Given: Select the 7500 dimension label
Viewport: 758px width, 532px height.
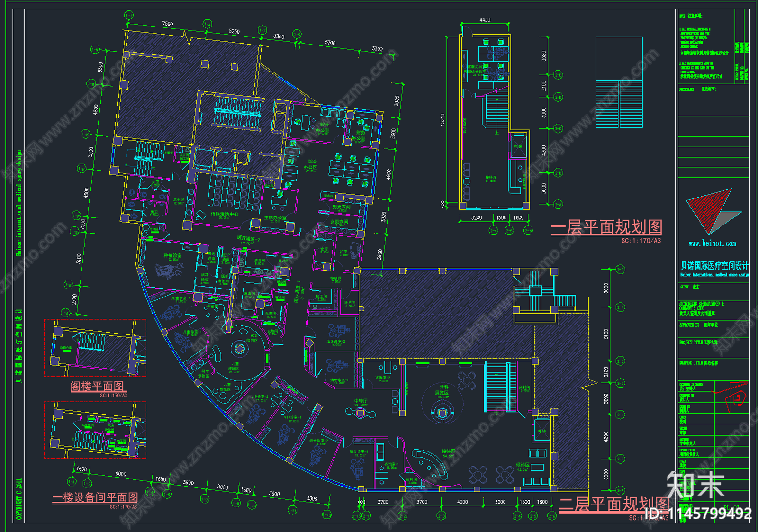Looking at the screenshot, I should point(168,24).
